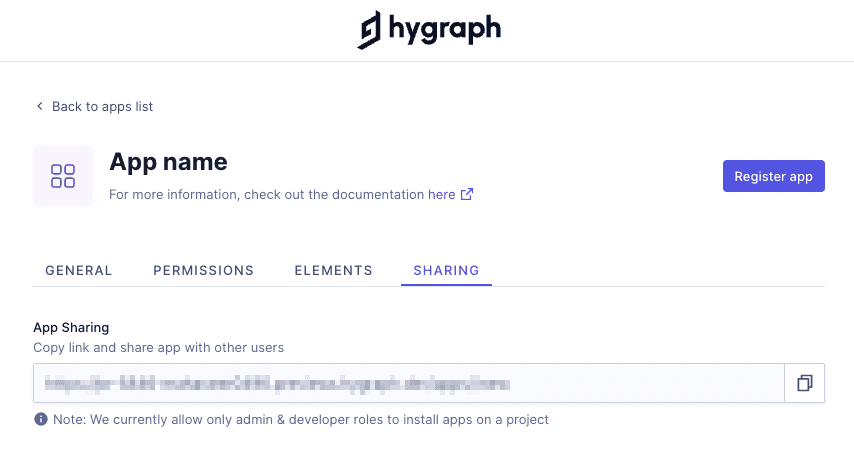
Task: Focus the app sharing link field
Action: [x=408, y=383]
